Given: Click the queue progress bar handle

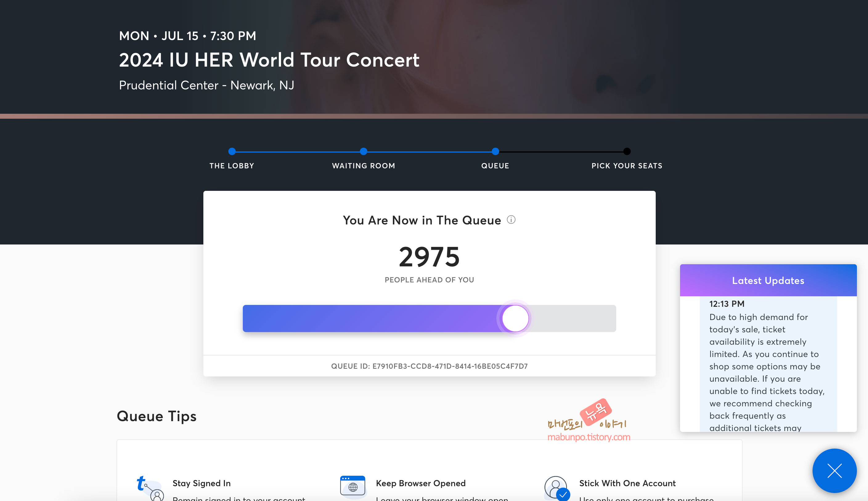Looking at the screenshot, I should (515, 318).
